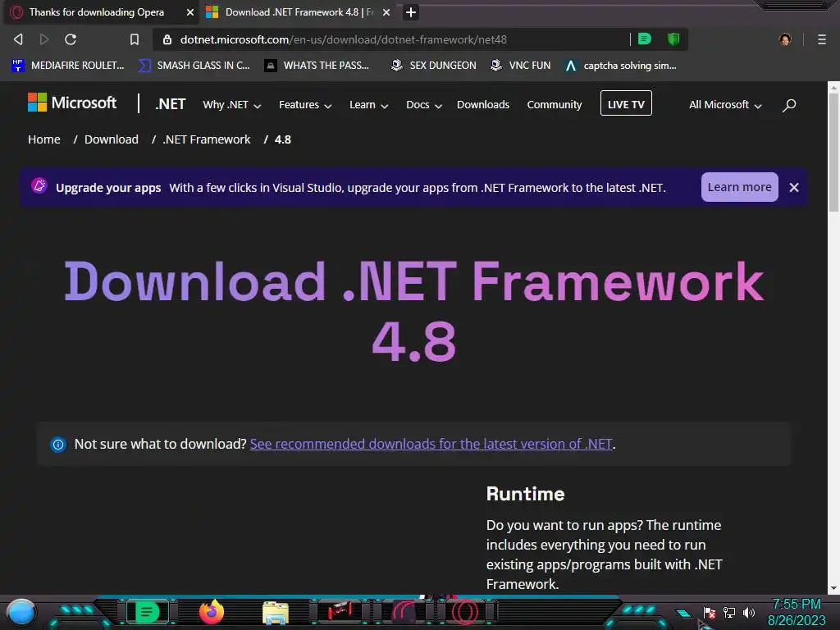Click the Runtime heading text
The width and height of the screenshot is (840, 630).
click(x=525, y=493)
